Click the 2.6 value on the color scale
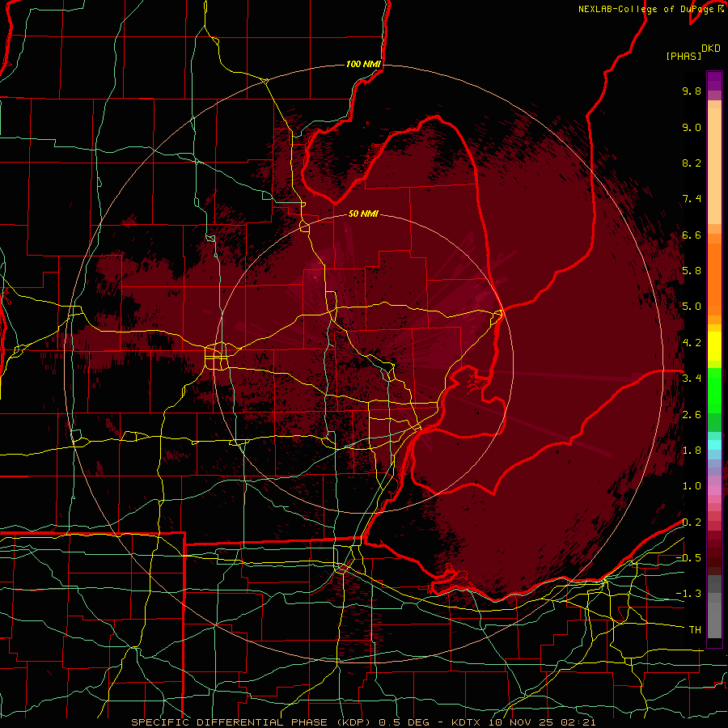 coord(692,415)
